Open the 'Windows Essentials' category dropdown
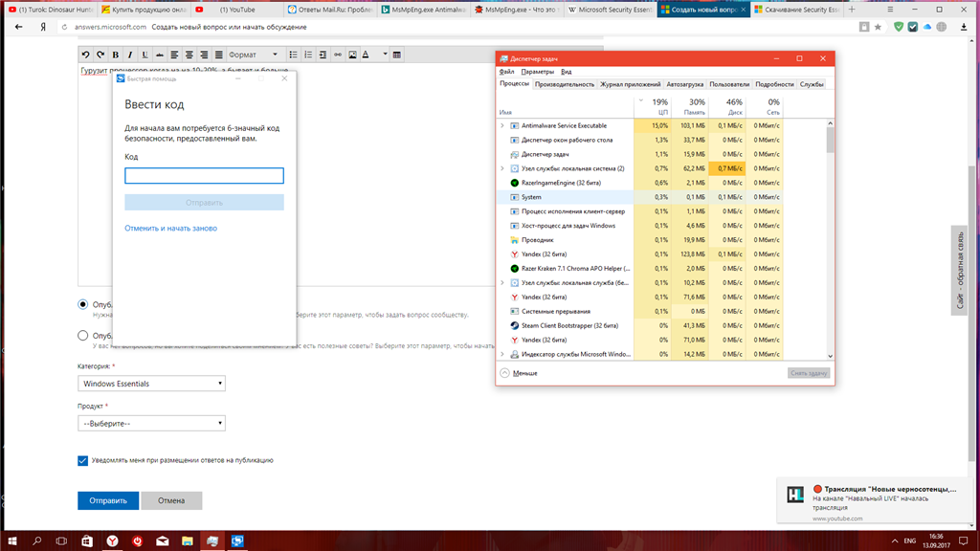Image resolution: width=980 pixels, height=551 pixels. pos(151,384)
